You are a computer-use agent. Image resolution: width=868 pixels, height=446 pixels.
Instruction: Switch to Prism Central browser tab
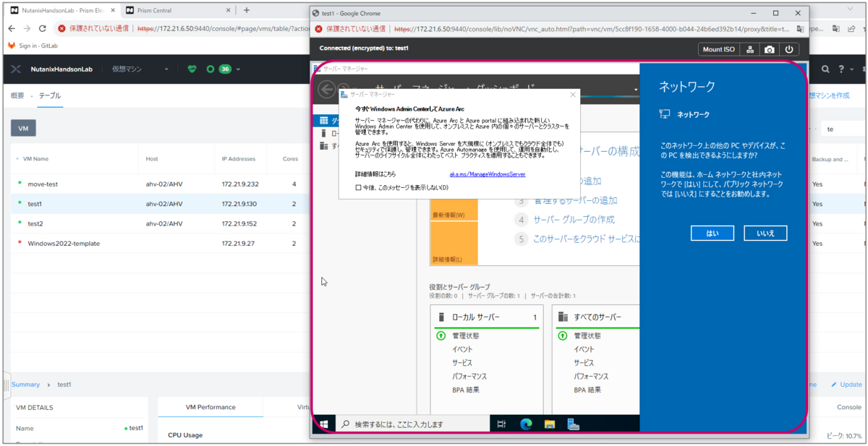coord(178,10)
